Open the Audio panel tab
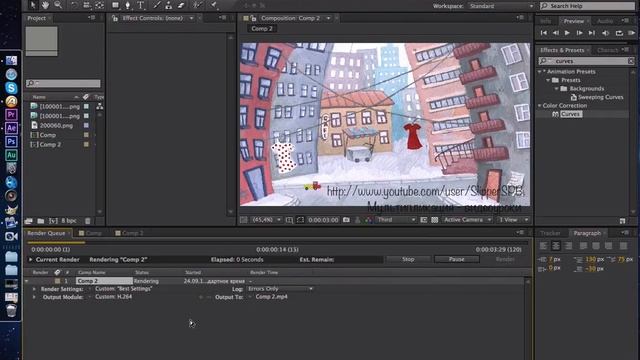Image resolution: width=640 pixels, height=360 pixels. tap(605, 21)
